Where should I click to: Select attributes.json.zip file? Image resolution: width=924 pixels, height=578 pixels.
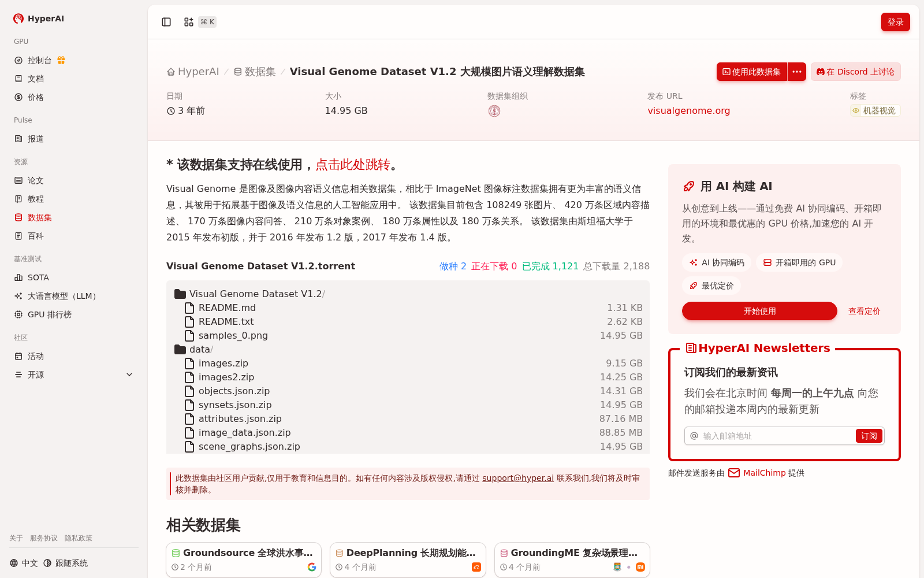point(240,418)
